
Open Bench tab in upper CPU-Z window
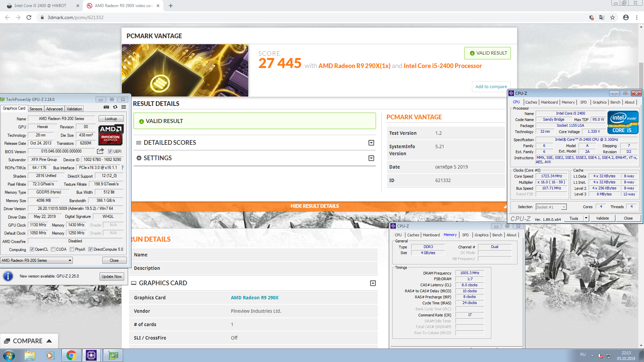click(x=615, y=102)
